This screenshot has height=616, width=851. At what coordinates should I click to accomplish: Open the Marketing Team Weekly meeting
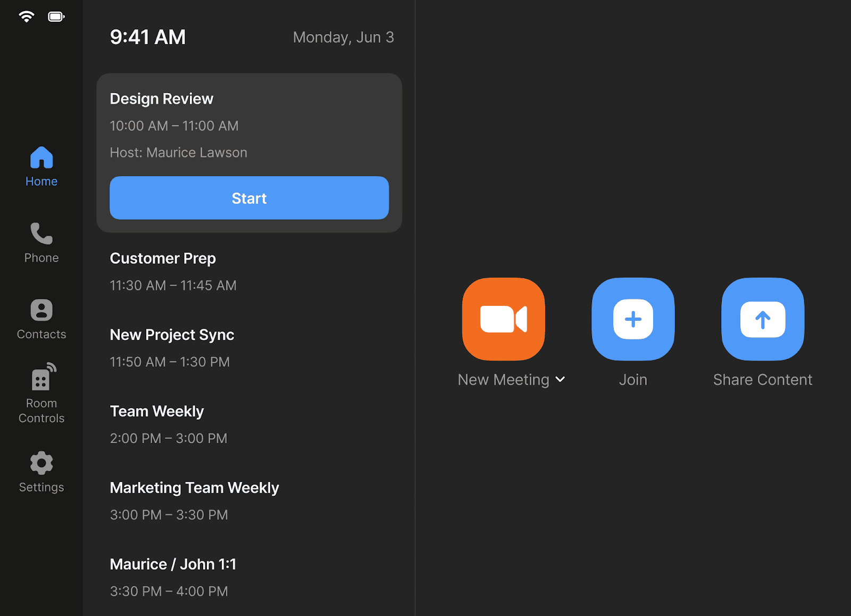click(x=194, y=488)
